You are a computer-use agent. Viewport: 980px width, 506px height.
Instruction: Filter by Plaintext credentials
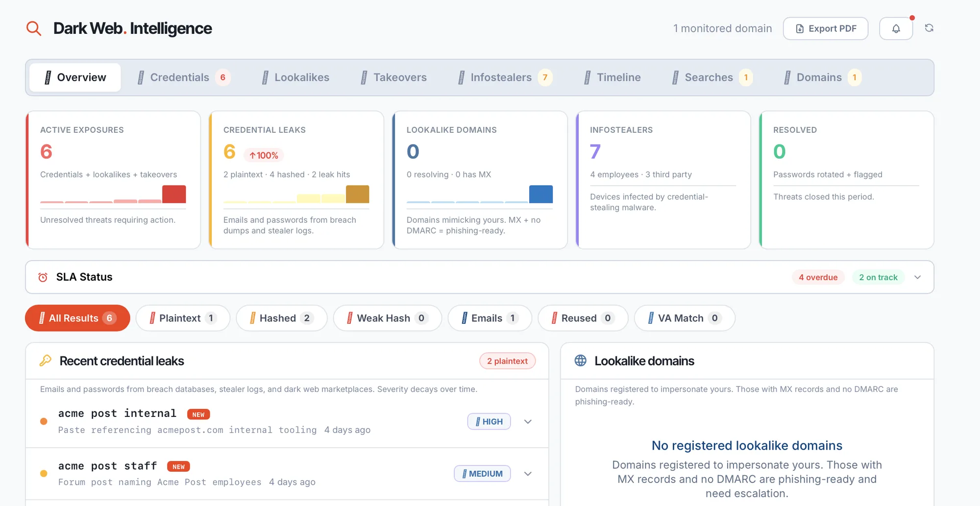coord(183,318)
